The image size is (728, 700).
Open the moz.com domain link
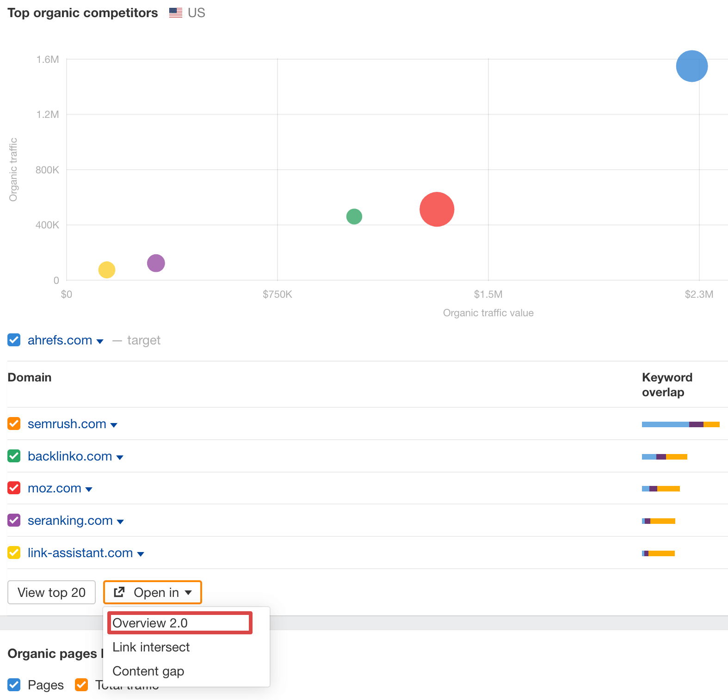click(x=54, y=488)
